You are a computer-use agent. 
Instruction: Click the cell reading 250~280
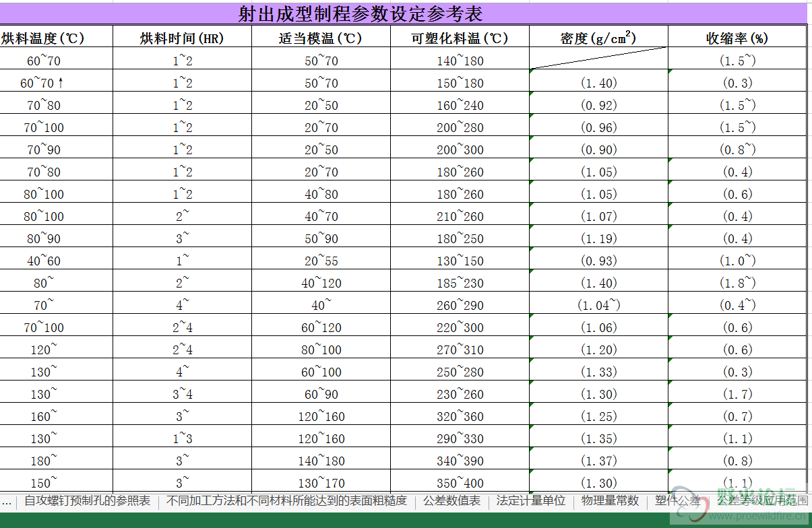(460, 370)
